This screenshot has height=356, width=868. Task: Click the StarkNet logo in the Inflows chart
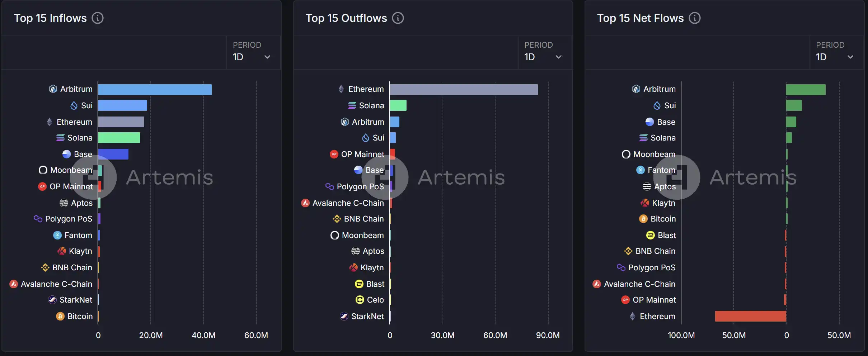pos(52,300)
